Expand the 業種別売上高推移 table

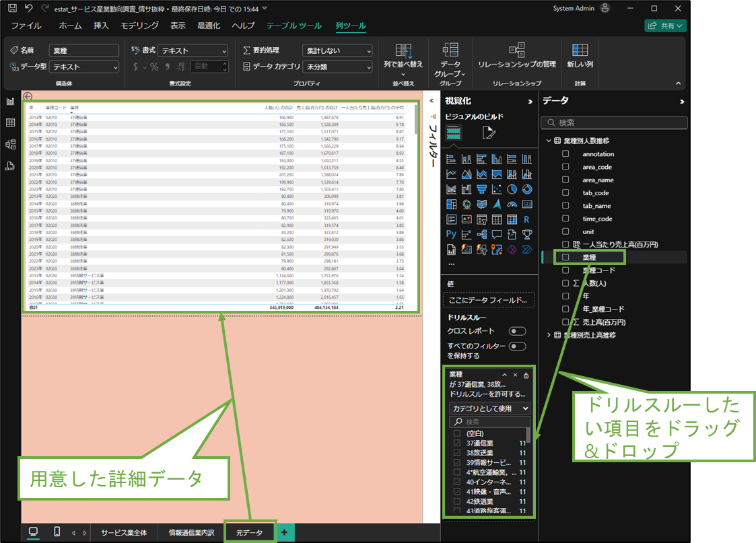coord(549,335)
